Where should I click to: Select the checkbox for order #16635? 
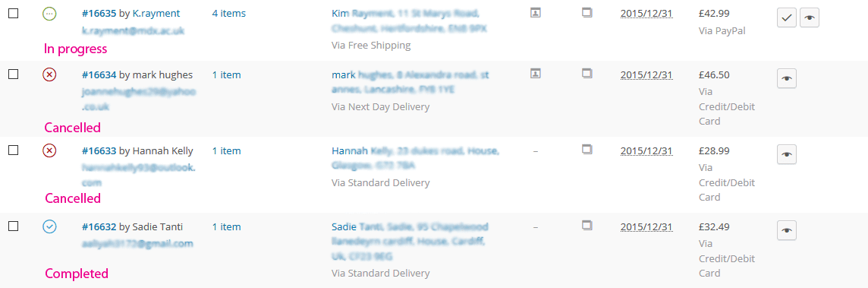pos(14,14)
